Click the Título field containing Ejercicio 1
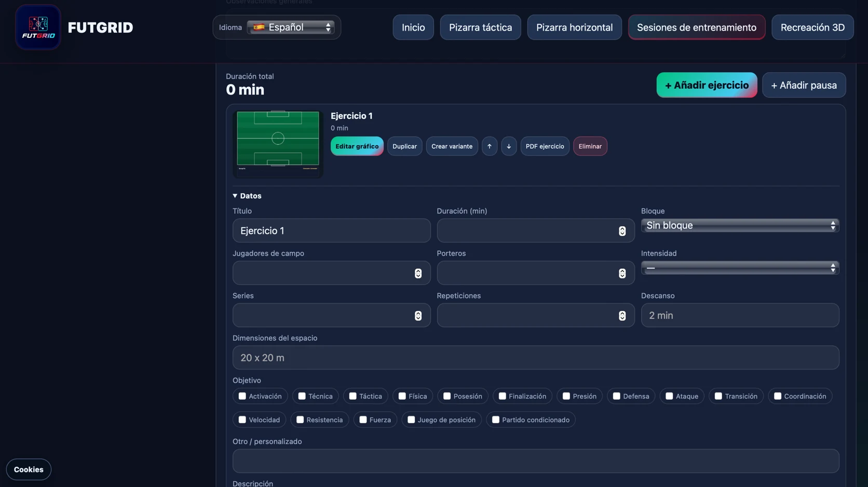The width and height of the screenshot is (868, 487). (331, 231)
